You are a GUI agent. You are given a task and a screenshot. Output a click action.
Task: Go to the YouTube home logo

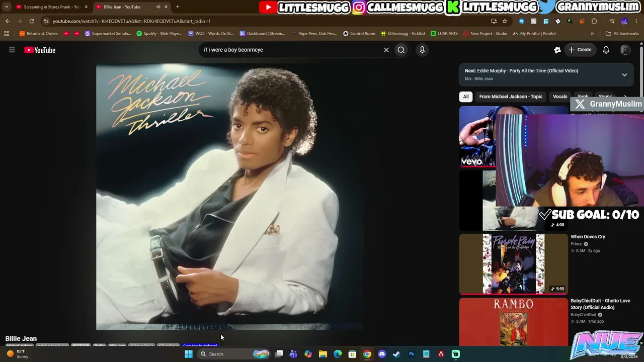[x=40, y=50]
